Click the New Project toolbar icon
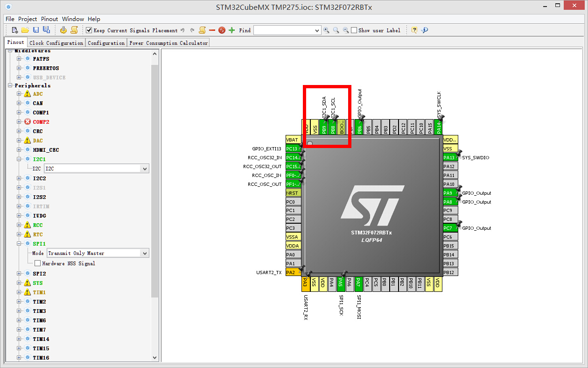This screenshot has width=588, height=368. tap(15, 30)
